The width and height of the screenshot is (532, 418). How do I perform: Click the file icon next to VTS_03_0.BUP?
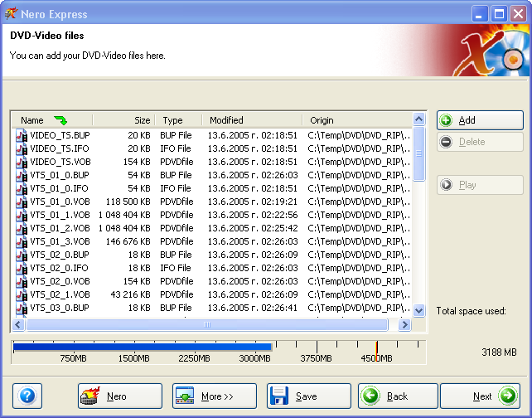[22, 308]
